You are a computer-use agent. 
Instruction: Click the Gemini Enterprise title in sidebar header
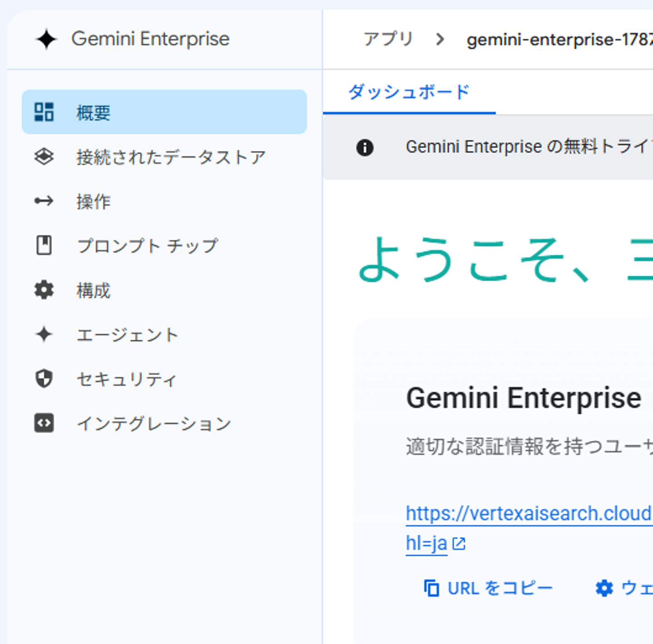(151, 39)
